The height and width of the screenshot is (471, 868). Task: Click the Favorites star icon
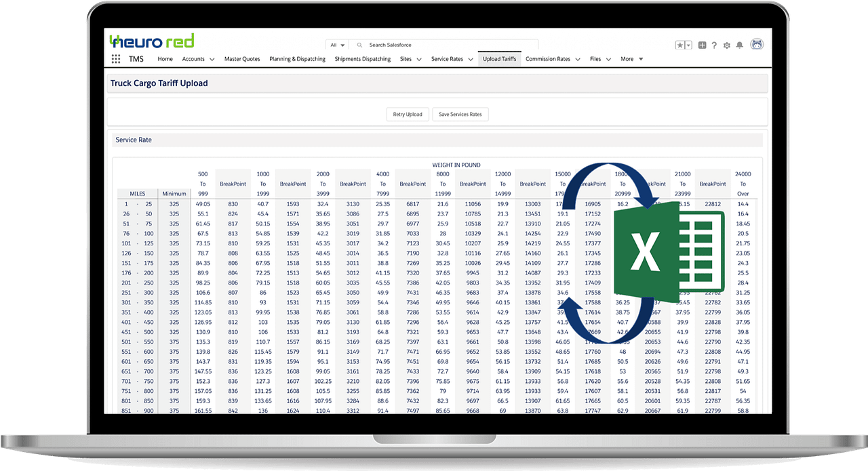pos(680,45)
